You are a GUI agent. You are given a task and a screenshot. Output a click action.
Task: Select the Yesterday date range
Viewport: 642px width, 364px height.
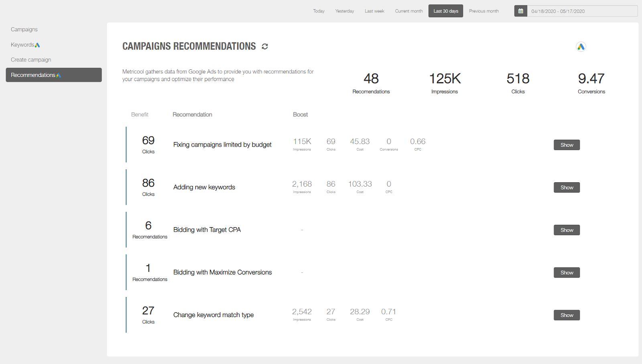(345, 11)
